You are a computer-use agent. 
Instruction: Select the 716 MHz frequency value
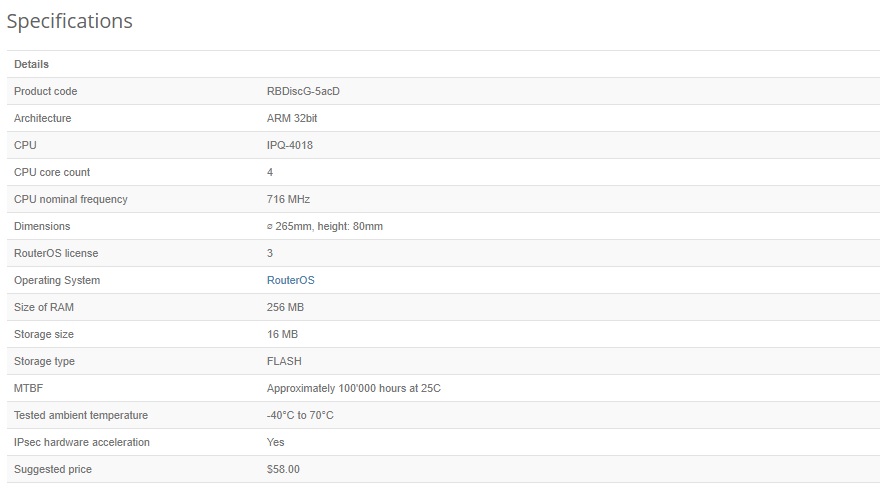[x=288, y=200]
